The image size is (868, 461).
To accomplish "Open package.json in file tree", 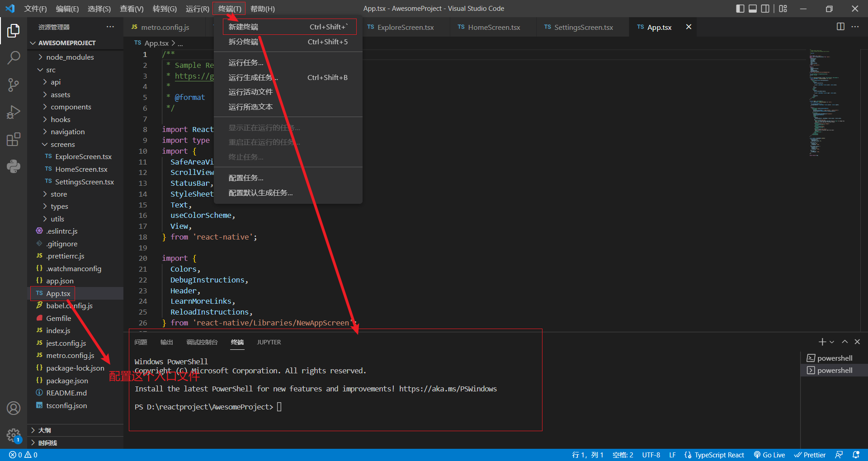I will (67, 381).
